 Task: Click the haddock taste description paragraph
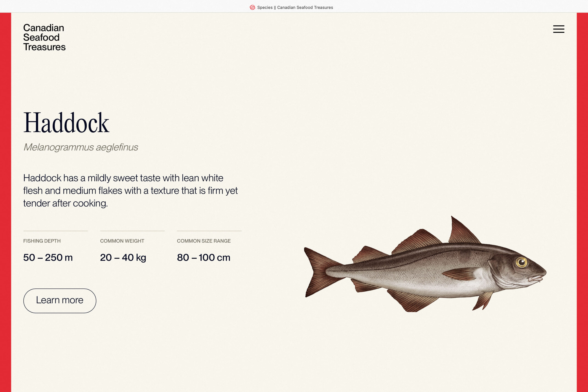click(x=130, y=191)
